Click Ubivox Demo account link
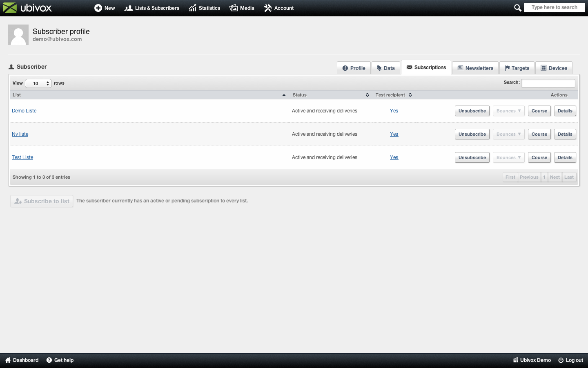The height and width of the screenshot is (368, 588). 532,360
